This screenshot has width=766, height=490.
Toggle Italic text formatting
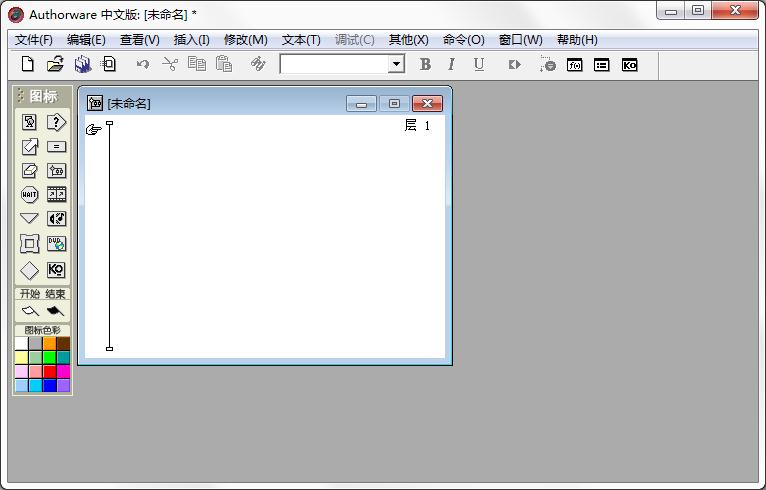[451, 64]
